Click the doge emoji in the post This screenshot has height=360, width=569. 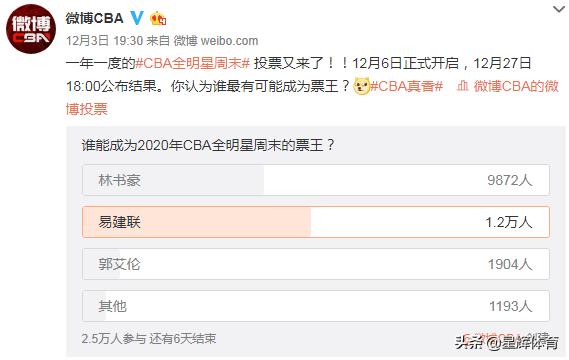click(x=361, y=86)
